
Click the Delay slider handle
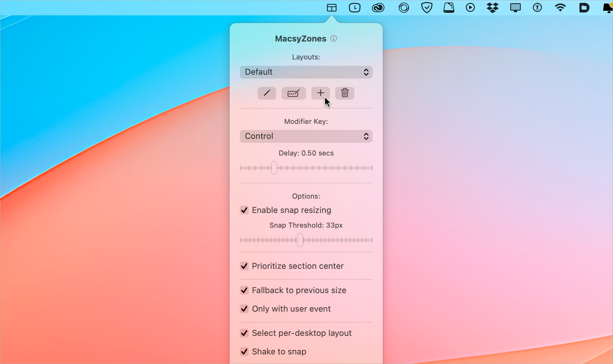(274, 168)
